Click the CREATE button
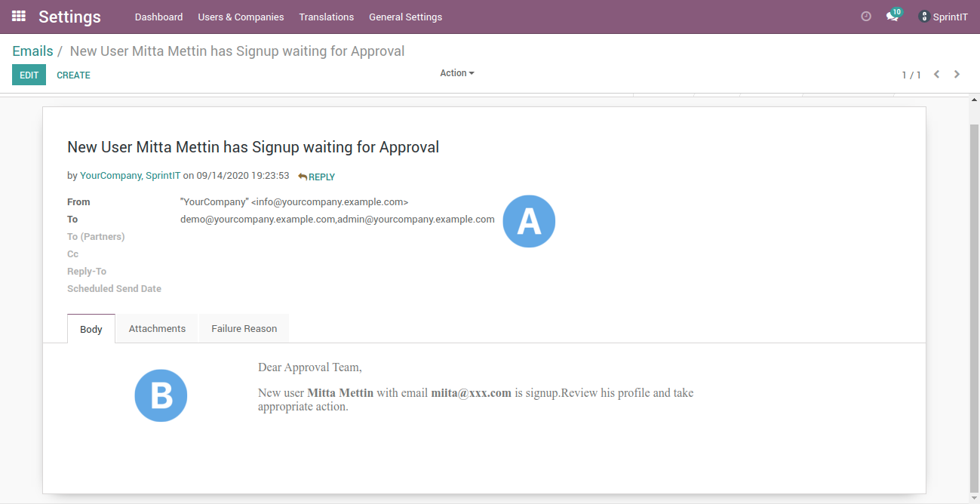 73,75
